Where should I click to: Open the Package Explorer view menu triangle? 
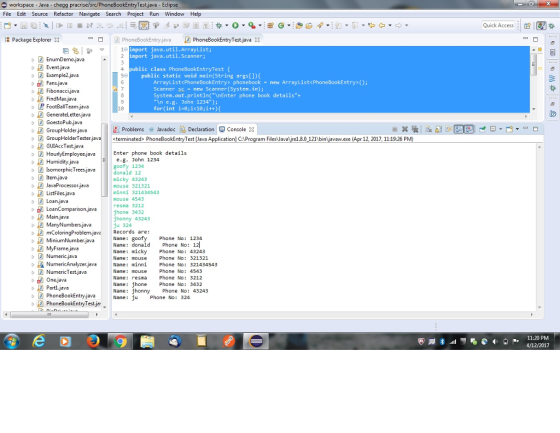coord(102,50)
